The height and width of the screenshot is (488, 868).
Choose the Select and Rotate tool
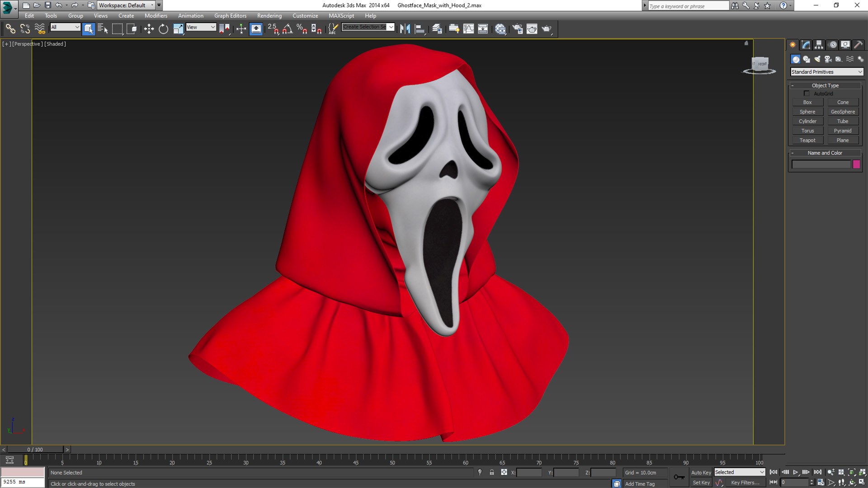tap(163, 29)
